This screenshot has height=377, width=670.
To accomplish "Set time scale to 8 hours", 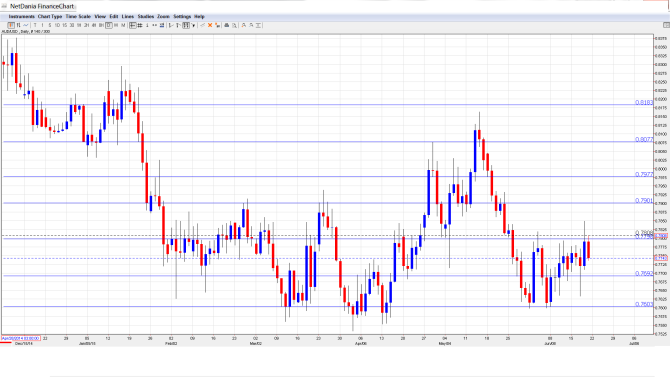I will (x=101, y=26).
